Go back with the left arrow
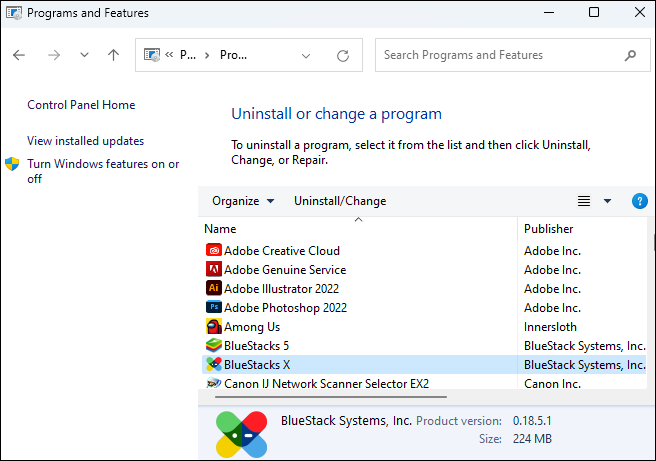 [x=19, y=55]
